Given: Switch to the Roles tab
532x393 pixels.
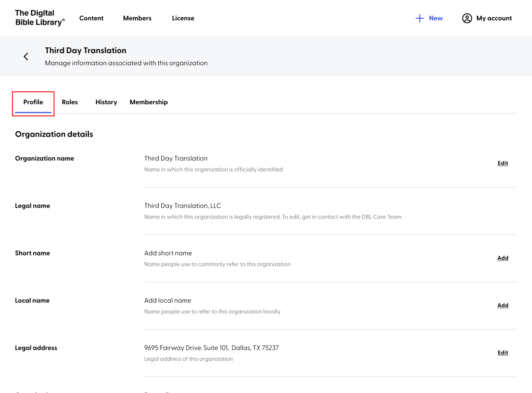Looking at the screenshot, I should [70, 102].
